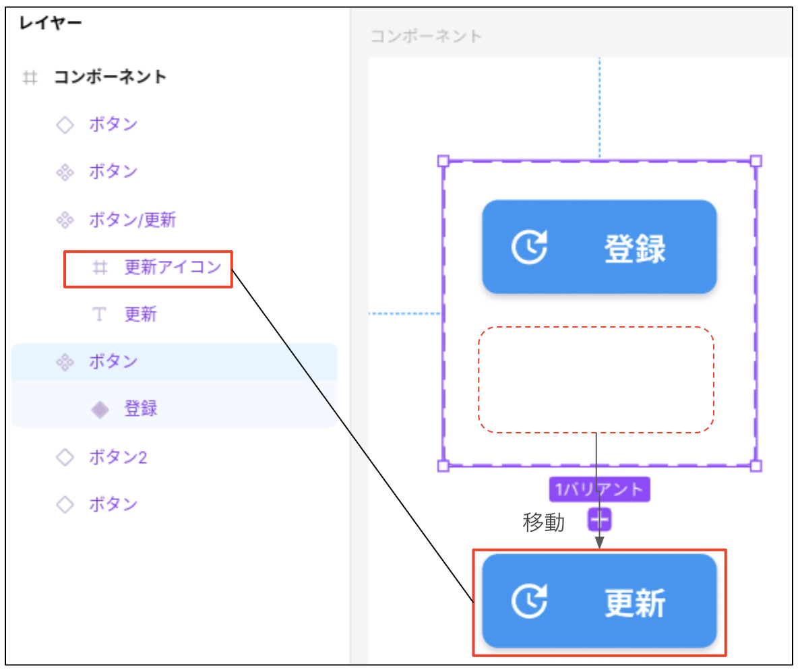Click the component set icon beside ボタン/更新

(x=65, y=220)
